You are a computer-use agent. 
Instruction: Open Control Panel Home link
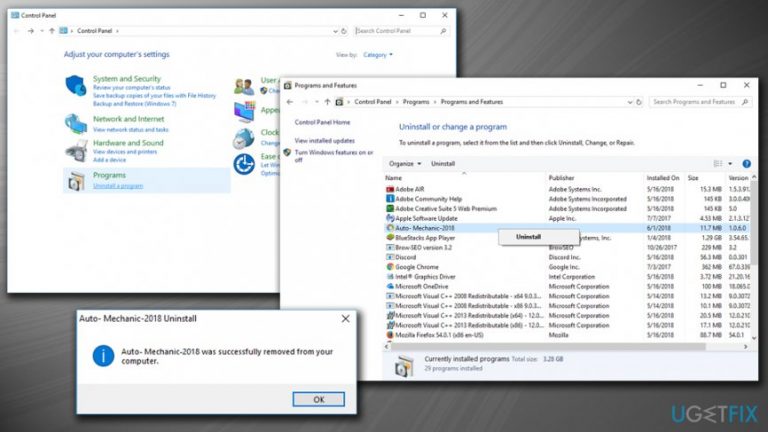pyautogui.click(x=322, y=122)
